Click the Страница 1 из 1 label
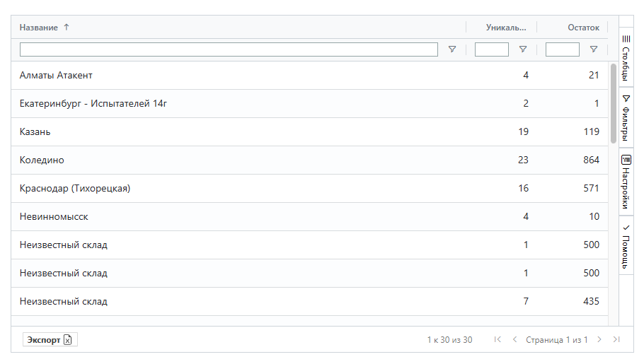 click(x=556, y=340)
